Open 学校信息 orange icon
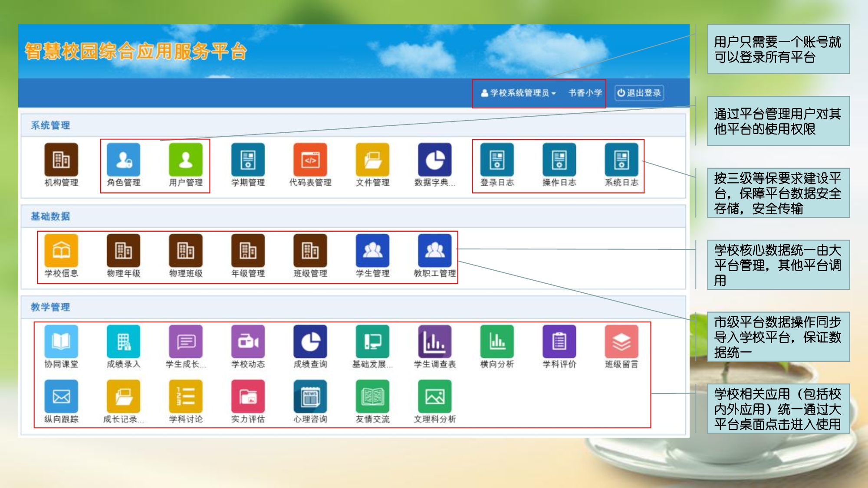Viewport: 868px width, 488px height. pyautogui.click(x=61, y=251)
